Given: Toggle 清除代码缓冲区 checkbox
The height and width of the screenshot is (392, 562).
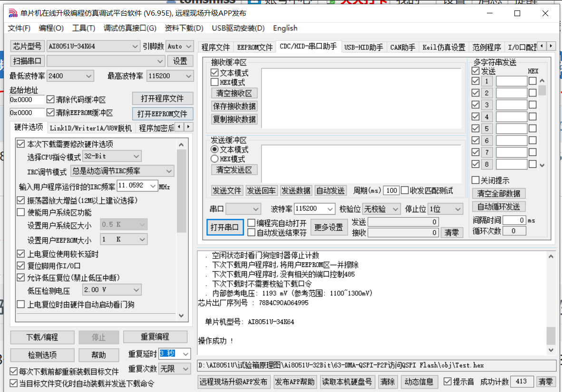Looking at the screenshot, I should (x=50, y=99).
